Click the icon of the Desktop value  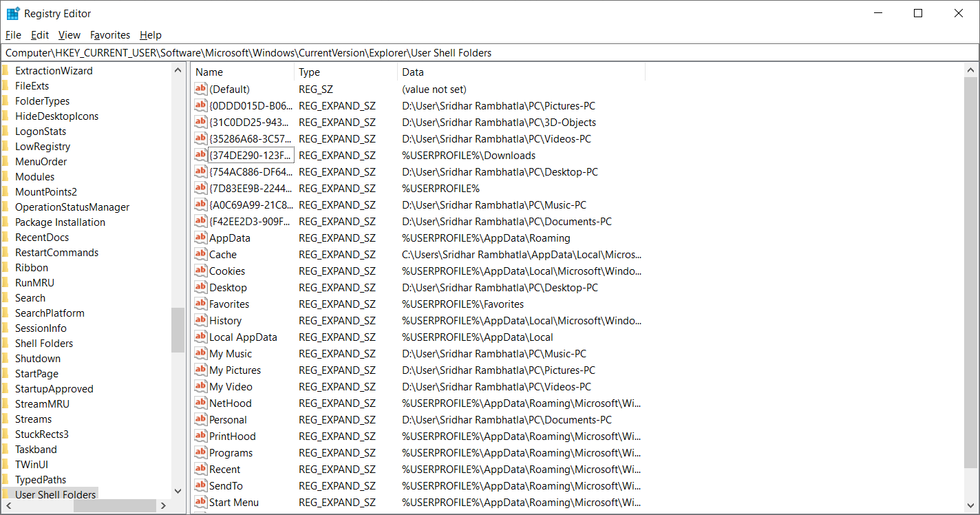[x=200, y=287]
